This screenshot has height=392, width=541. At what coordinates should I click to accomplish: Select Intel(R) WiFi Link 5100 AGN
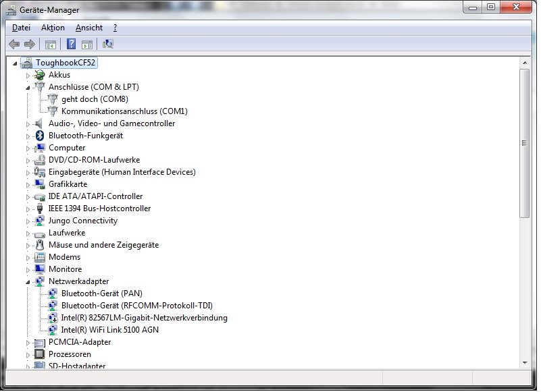pos(109,330)
